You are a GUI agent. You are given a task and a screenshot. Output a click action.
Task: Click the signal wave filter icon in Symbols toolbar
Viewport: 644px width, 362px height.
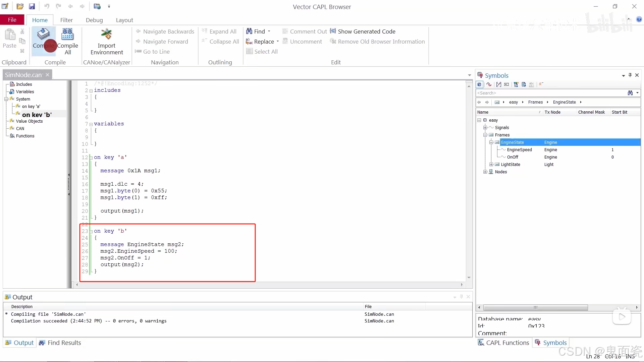point(489,84)
